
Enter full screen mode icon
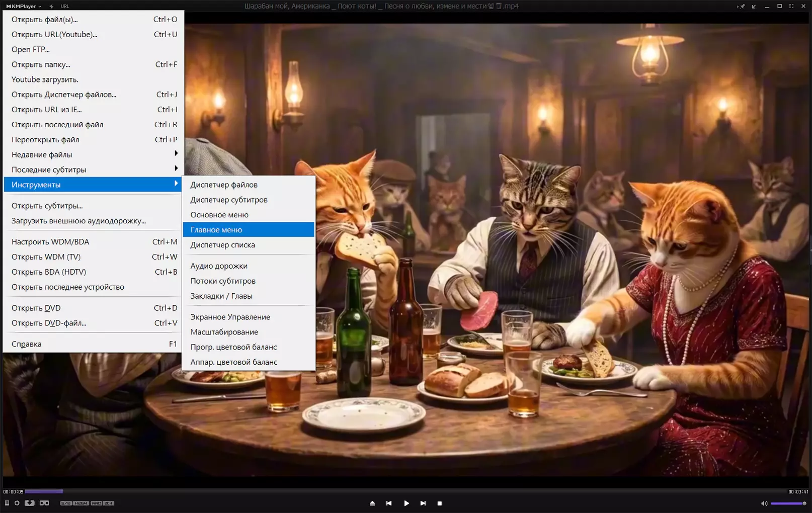point(791,6)
